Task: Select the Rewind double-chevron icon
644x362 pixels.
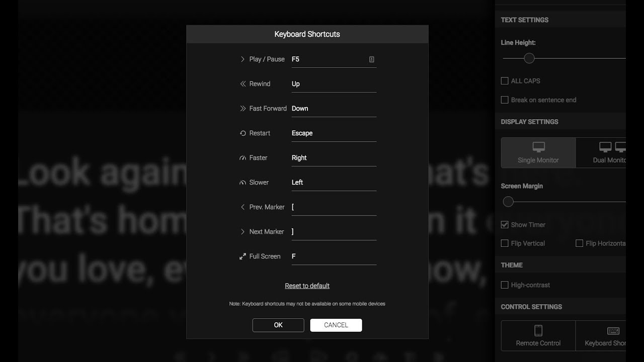Action: pos(242,83)
